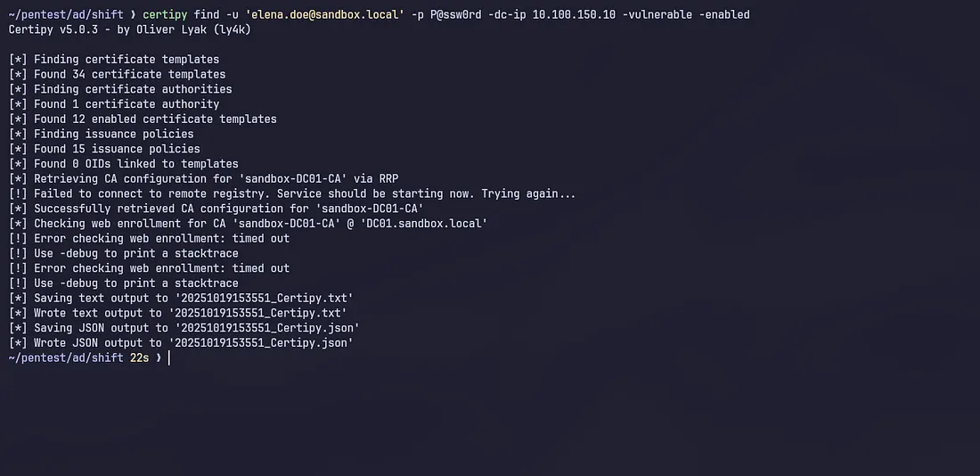
Task: Click the 22s duration in the bottom prompt
Action: click(x=139, y=357)
